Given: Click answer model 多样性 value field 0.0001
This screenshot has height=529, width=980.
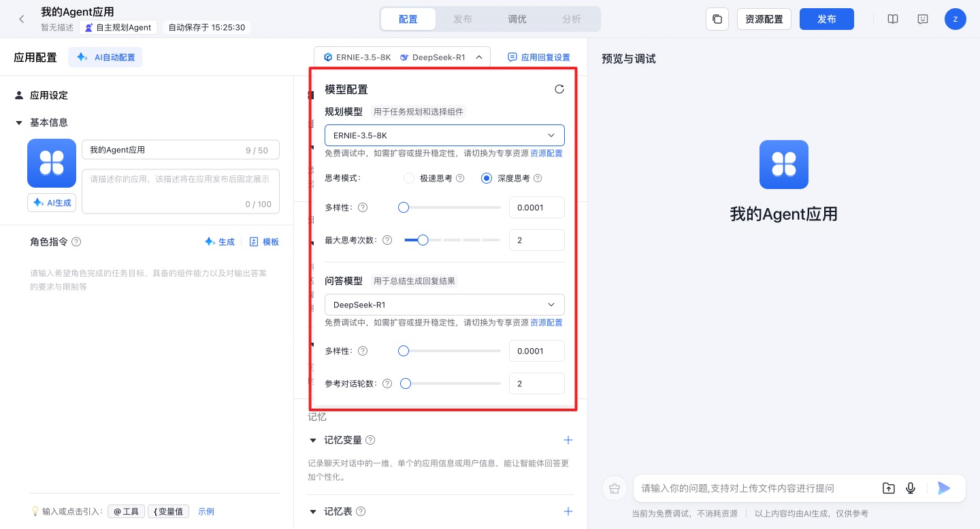Looking at the screenshot, I should pos(537,351).
